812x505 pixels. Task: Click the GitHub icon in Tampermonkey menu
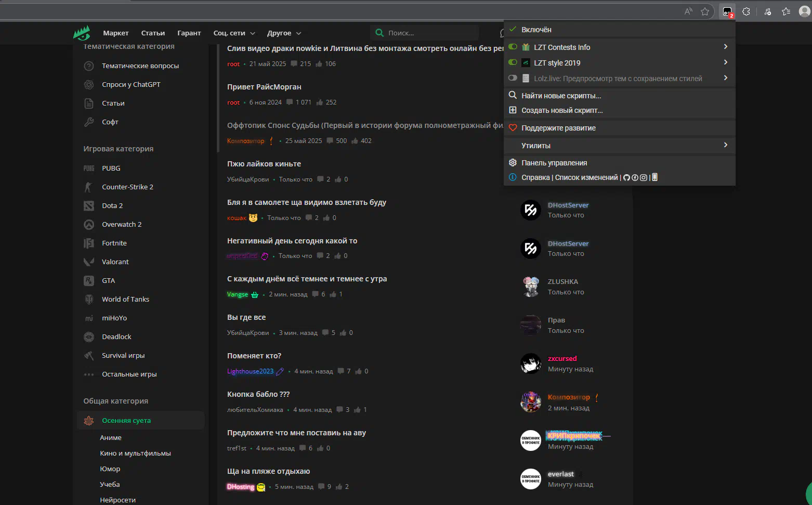click(x=626, y=178)
